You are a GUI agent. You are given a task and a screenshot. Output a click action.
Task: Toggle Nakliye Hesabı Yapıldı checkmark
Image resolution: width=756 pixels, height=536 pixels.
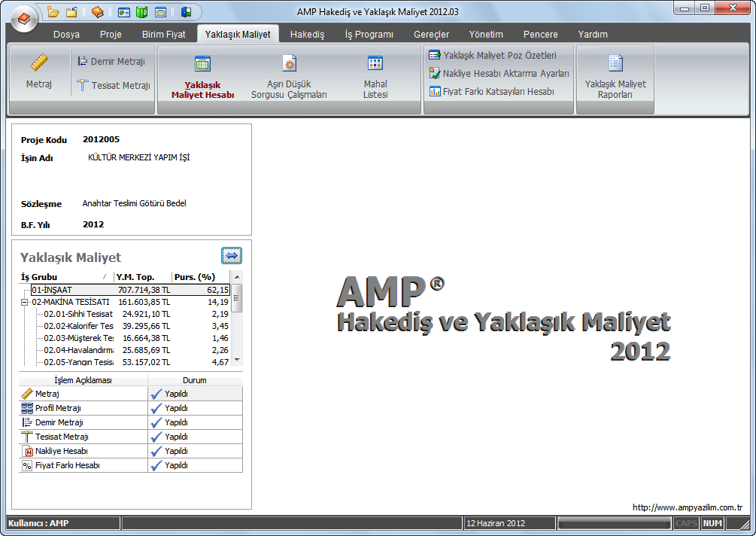pyautogui.click(x=156, y=451)
